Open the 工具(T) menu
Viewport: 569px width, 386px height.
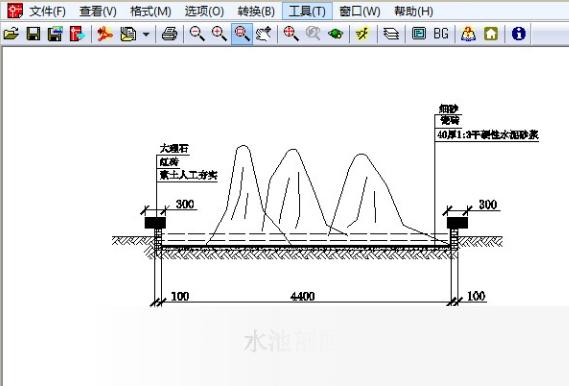coord(307,11)
